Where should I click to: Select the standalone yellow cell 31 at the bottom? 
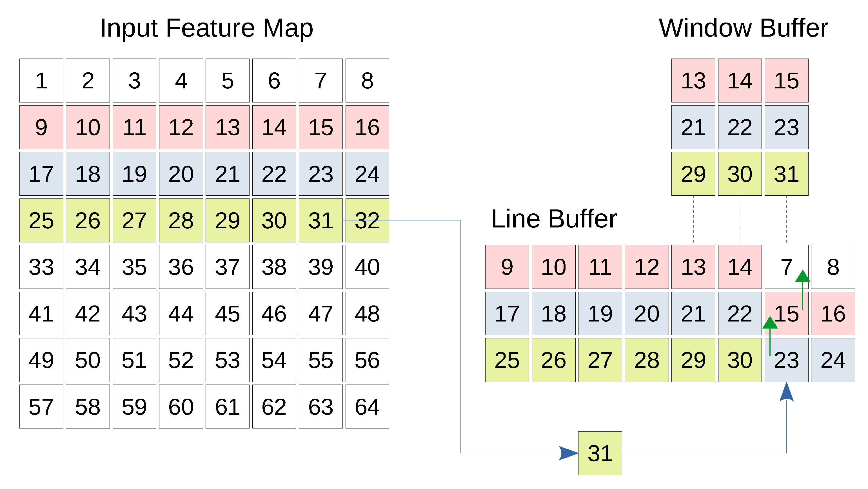click(x=600, y=453)
